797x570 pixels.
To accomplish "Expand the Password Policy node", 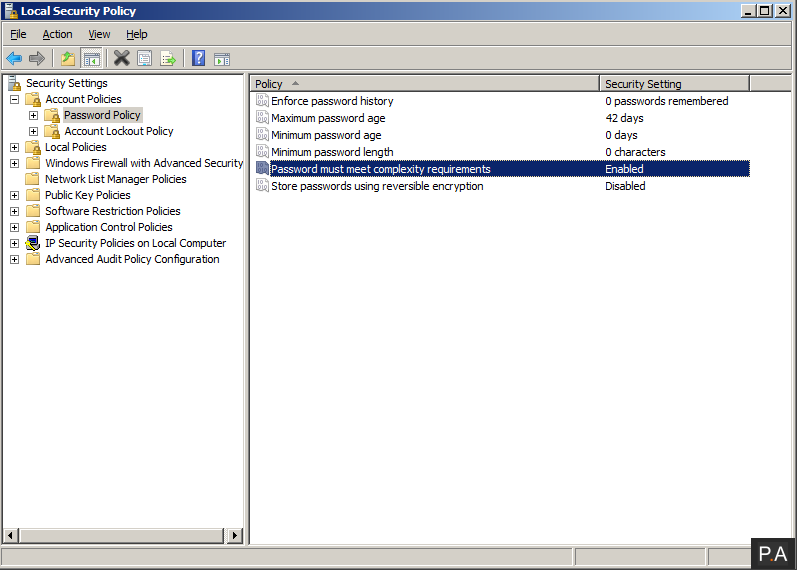I will point(34,115).
